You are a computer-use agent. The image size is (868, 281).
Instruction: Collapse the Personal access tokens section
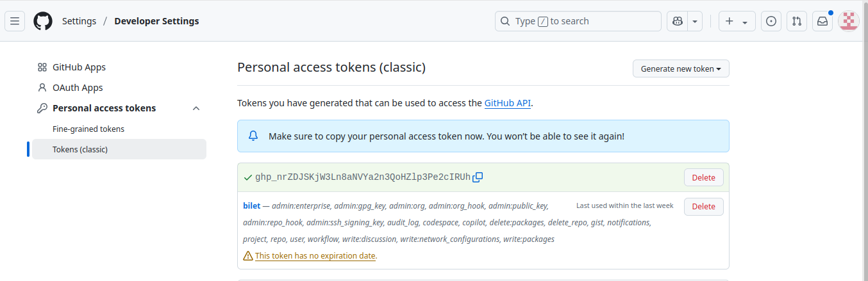tap(196, 108)
